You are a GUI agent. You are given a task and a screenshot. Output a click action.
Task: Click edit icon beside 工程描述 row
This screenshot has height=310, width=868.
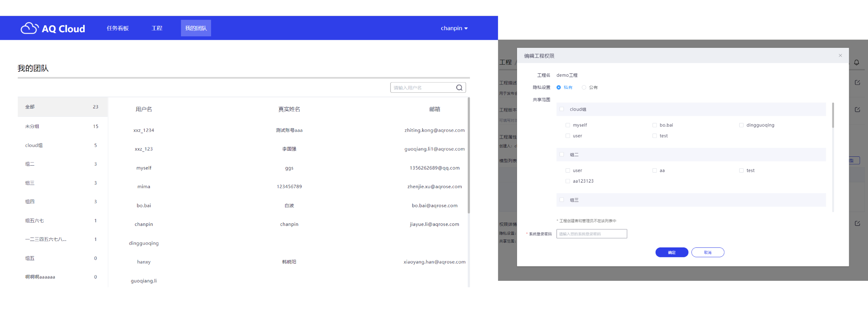(857, 83)
